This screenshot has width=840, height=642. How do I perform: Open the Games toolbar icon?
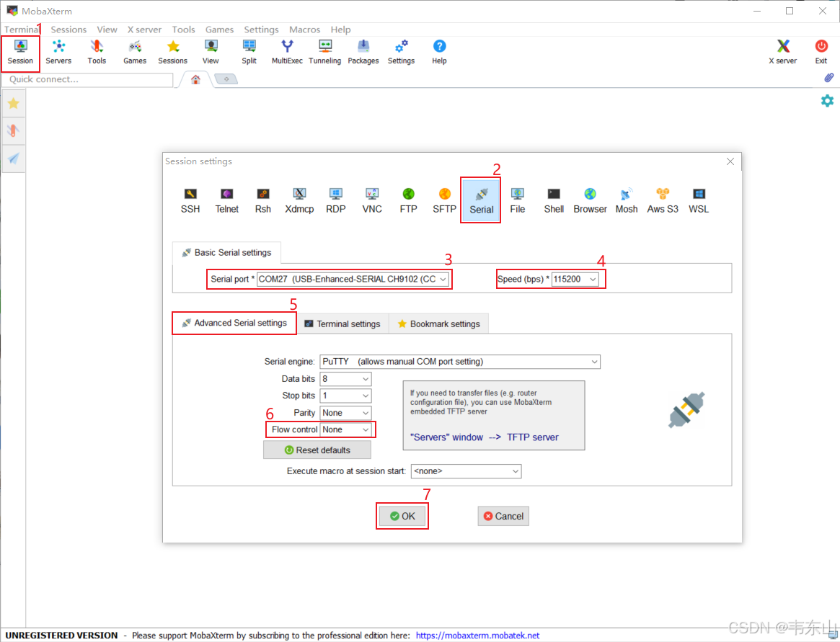[135, 53]
